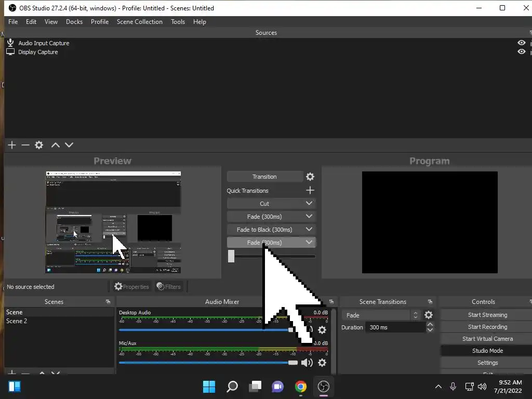Click Start Virtual Camera

(x=487, y=339)
